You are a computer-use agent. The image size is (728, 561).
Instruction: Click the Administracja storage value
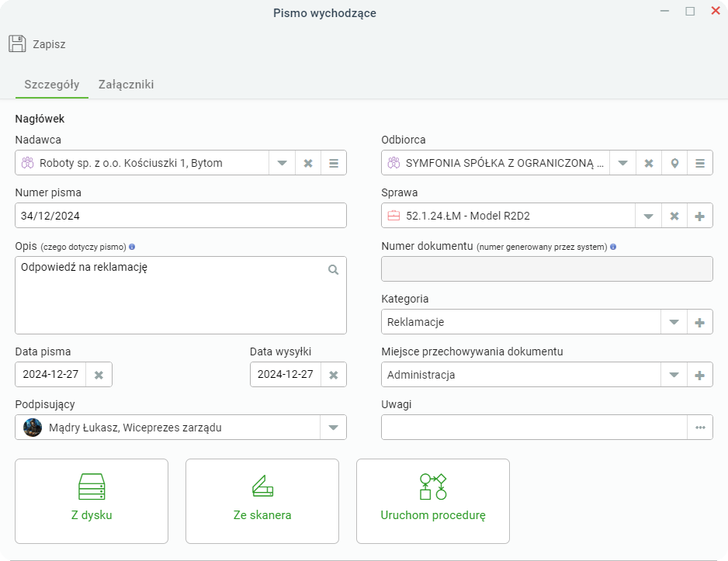coord(421,375)
